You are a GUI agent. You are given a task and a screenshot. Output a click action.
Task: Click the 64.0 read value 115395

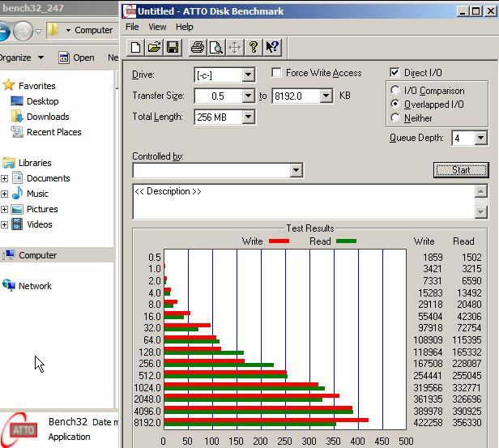(x=467, y=339)
